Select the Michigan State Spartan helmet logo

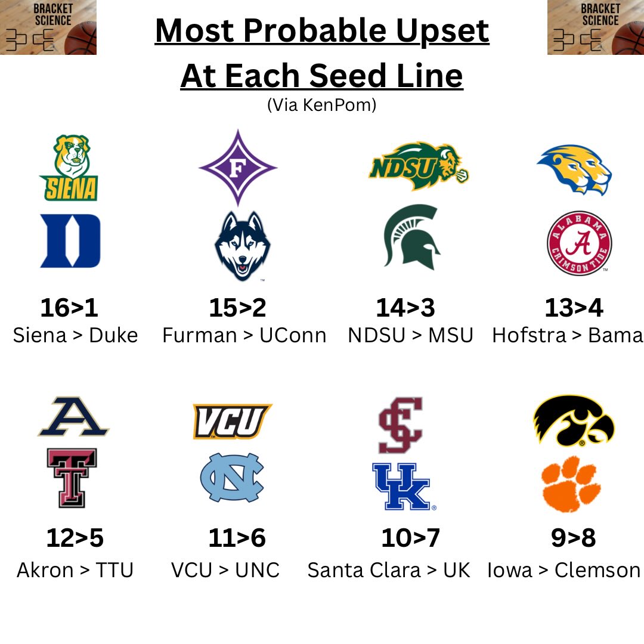pyautogui.click(x=412, y=237)
